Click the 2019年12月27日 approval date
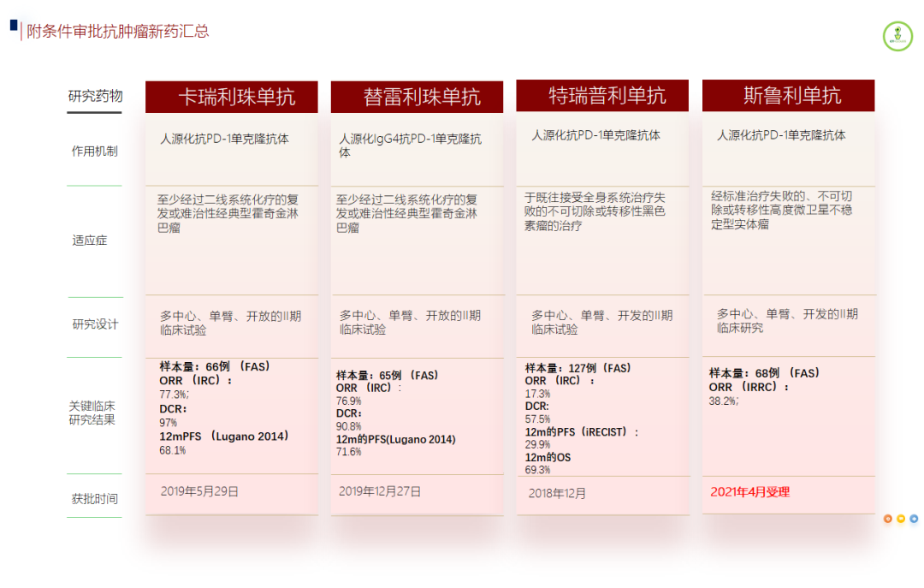Image resolution: width=924 pixels, height=588 pixels. click(380, 491)
